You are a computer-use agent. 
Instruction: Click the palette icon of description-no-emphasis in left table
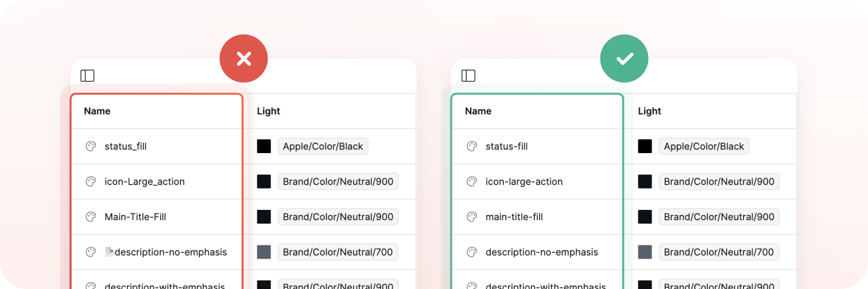coord(90,252)
